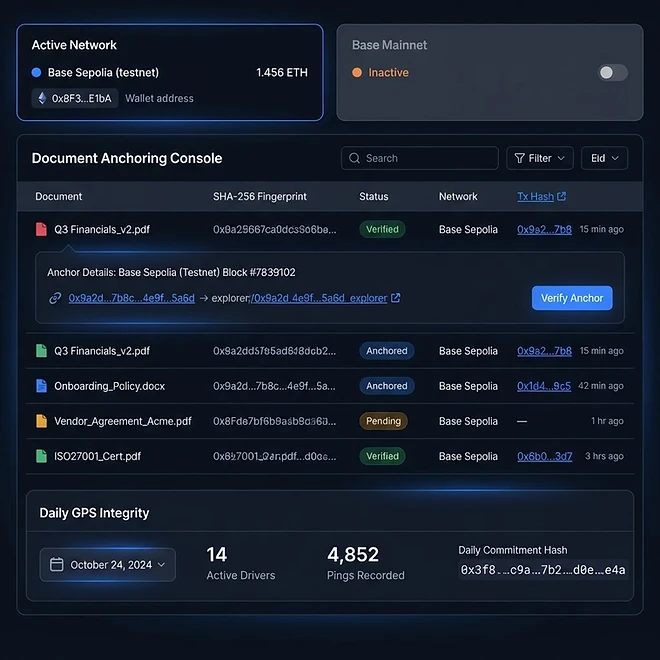Open tx hash 0x9a2...7b8 in Anchored Q3 row

(x=544, y=351)
